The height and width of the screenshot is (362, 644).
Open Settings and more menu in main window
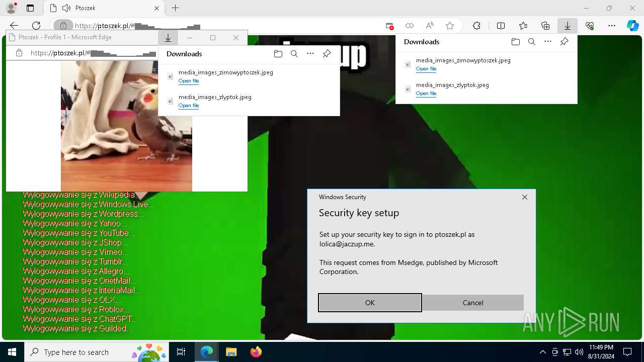612,26
